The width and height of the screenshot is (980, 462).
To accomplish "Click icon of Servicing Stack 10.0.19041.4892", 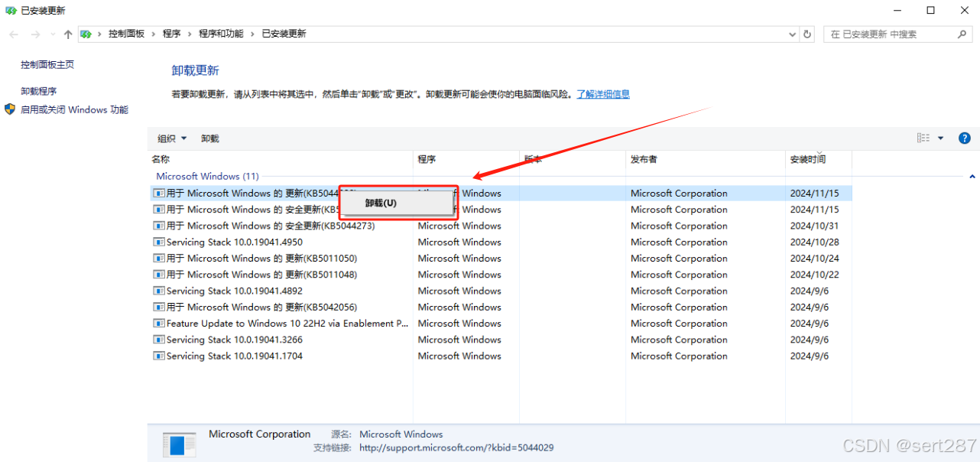I will coord(159,291).
